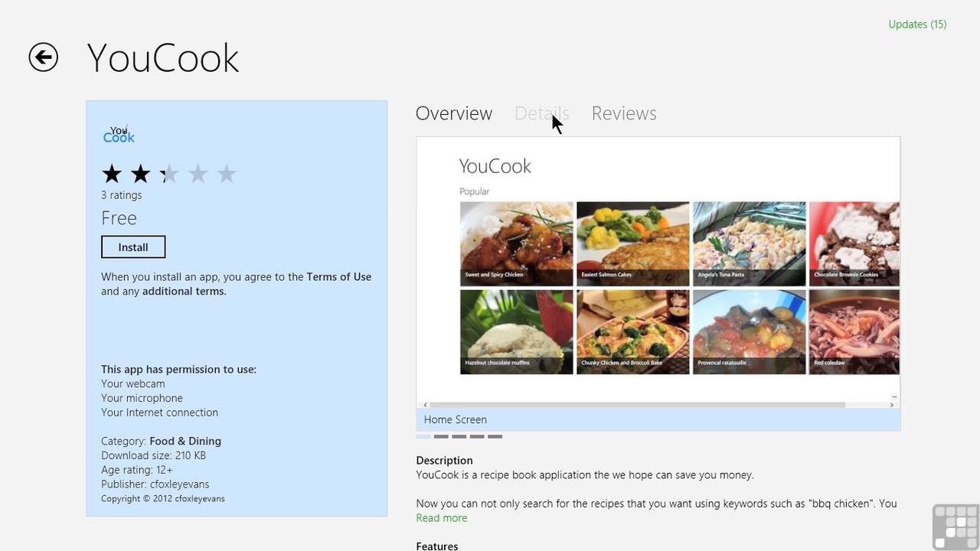Image resolution: width=980 pixels, height=551 pixels.
Task: Select the Chunky Chicken and Broccoli Bake thumbnail
Action: (x=633, y=331)
